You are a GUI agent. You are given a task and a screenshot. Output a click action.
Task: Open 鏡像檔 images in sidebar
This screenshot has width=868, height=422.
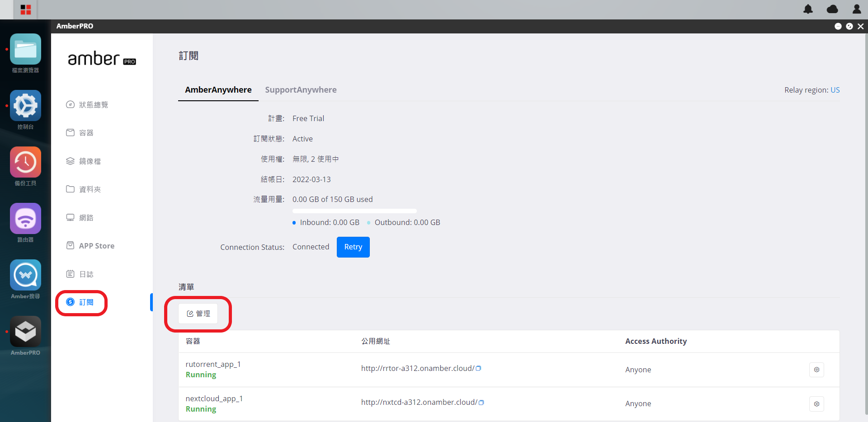coord(83,161)
